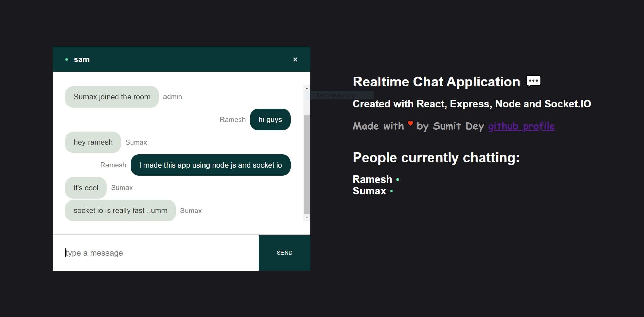
Task: Close the sam chat room with X
Action: (295, 60)
